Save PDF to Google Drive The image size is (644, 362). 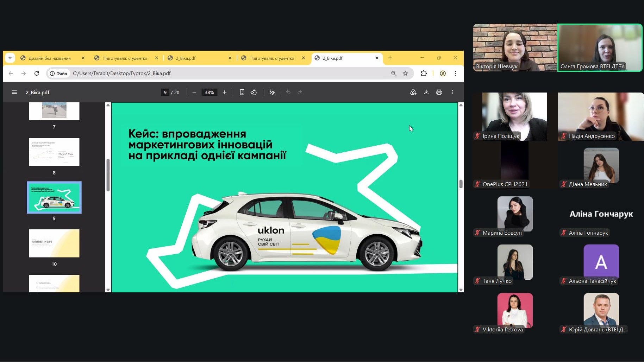pos(413,93)
